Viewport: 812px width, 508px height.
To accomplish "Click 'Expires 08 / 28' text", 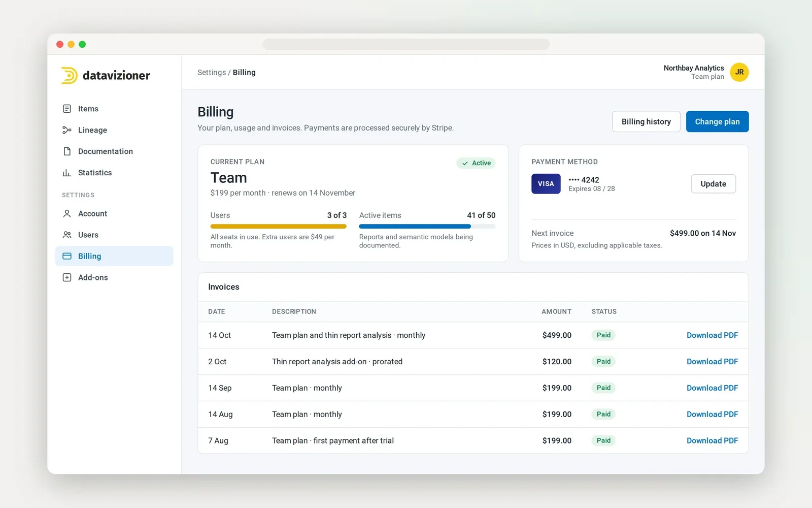I will (x=592, y=189).
